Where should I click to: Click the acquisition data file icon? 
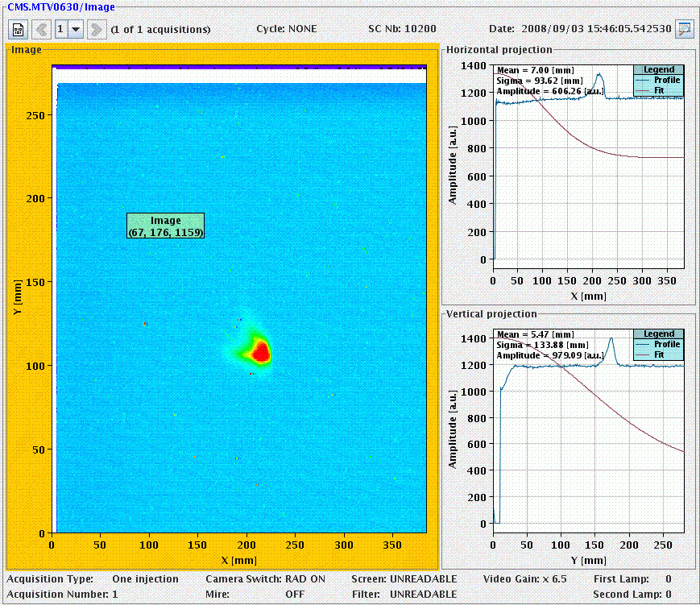pos(18,30)
